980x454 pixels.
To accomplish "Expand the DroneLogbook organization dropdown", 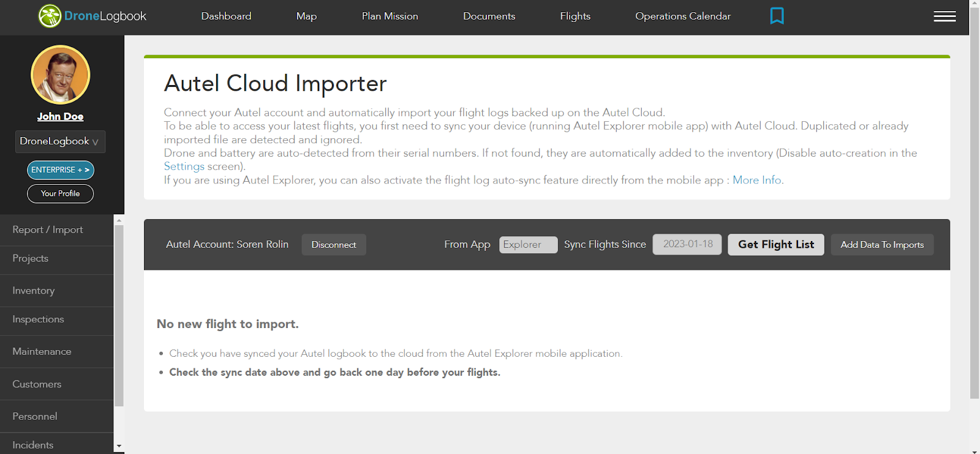I will coord(60,141).
